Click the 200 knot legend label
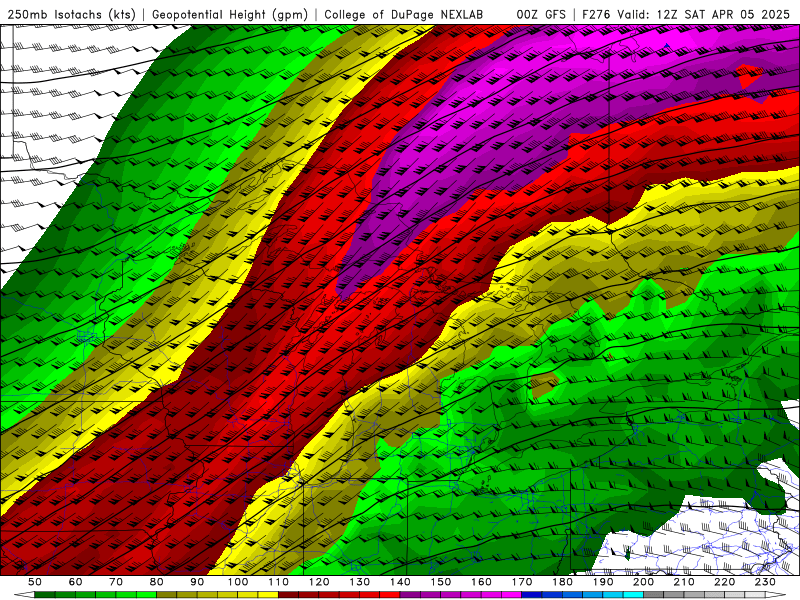This screenshot has height=600, width=800. pos(644,582)
